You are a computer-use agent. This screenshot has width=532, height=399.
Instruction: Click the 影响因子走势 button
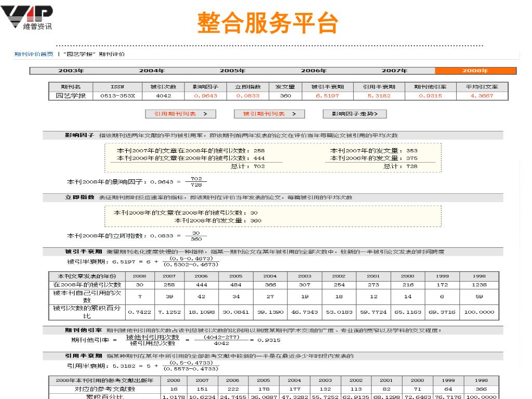coord(355,114)
